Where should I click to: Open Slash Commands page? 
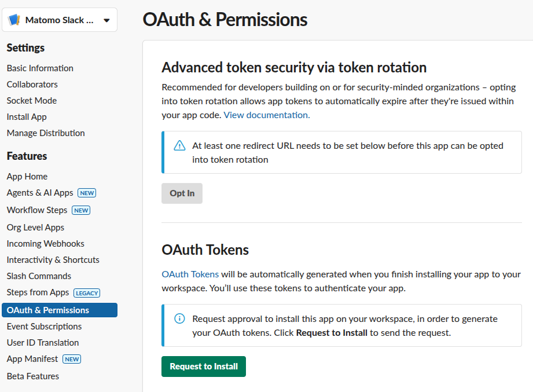coord(39,276)
